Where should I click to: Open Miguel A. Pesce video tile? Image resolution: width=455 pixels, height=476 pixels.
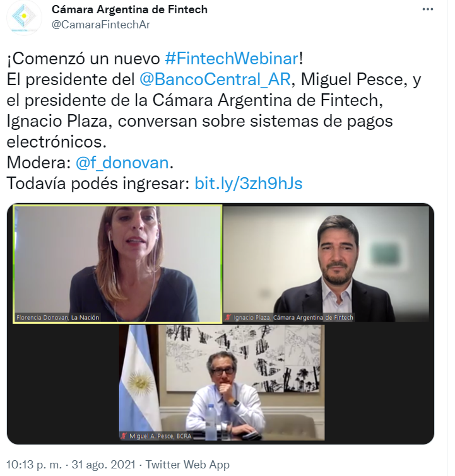click(x=222, y=383)
